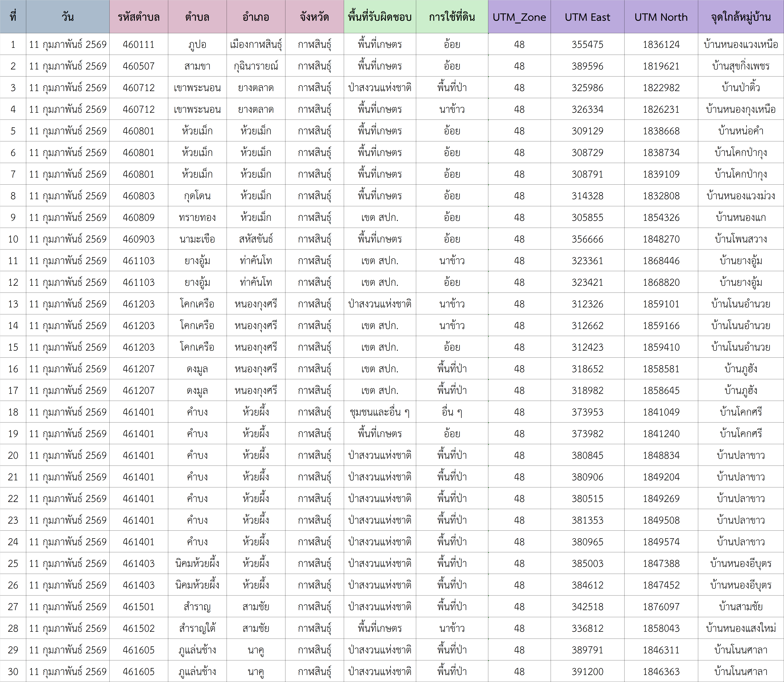Select the จุดใกล้หมู่บ้าน header cell
Screen dimensions: 784x682
tap(741, 17)
